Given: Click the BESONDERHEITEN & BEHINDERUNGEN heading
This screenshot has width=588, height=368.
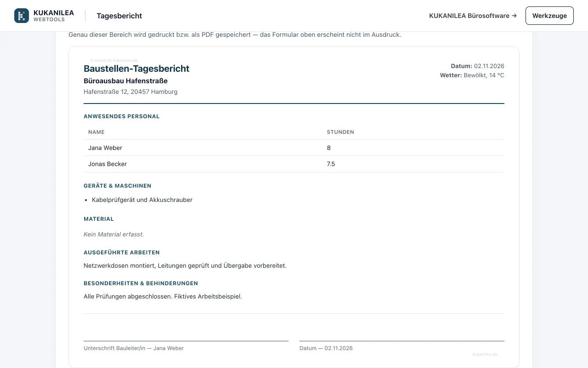Looking at the screenshot, I should click(x=141, y=283).
